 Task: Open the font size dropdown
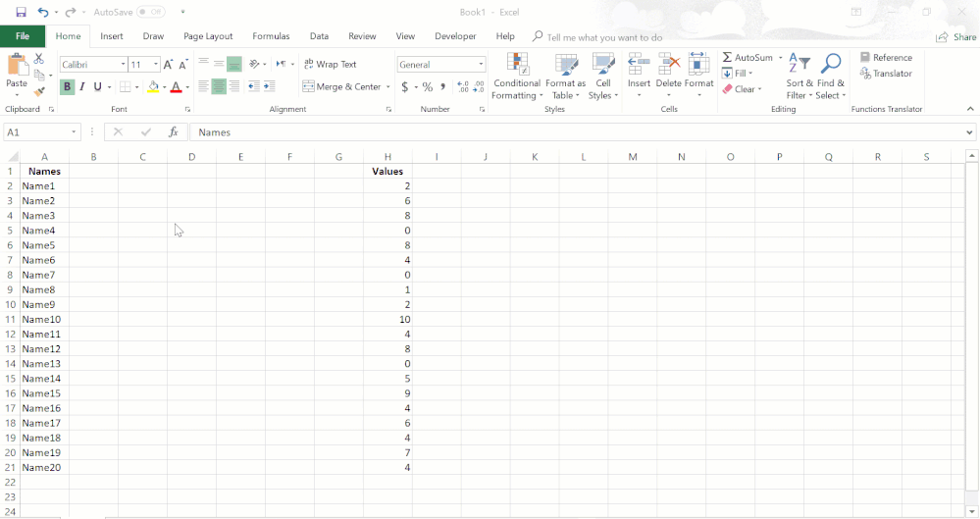pos(156,65)
